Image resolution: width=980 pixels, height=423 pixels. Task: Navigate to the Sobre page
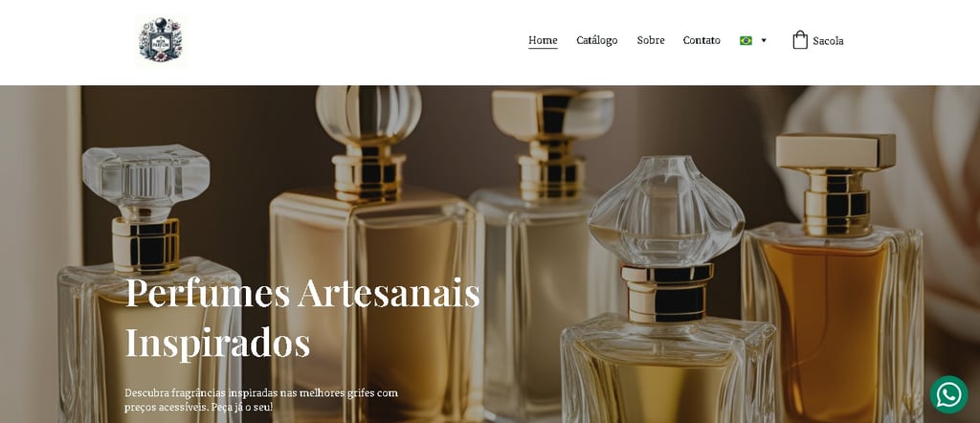(x=651, y=40)
